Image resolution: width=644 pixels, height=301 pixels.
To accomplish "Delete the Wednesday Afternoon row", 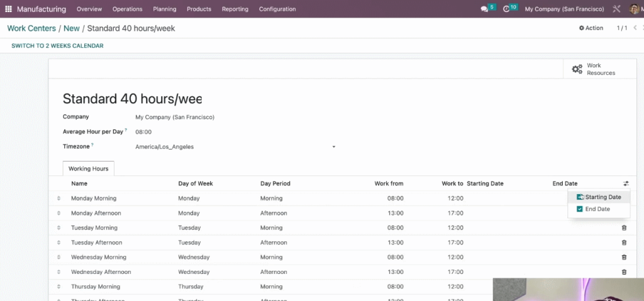I will coord(624,272).
